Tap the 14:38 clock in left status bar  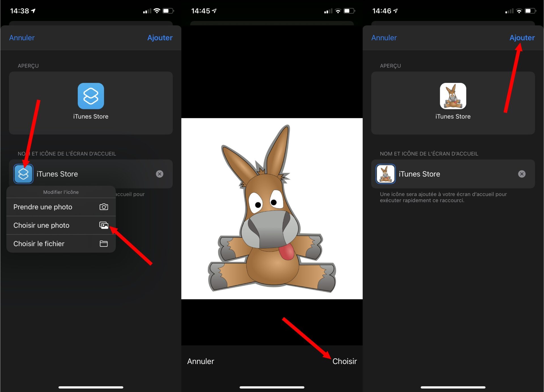20,11
